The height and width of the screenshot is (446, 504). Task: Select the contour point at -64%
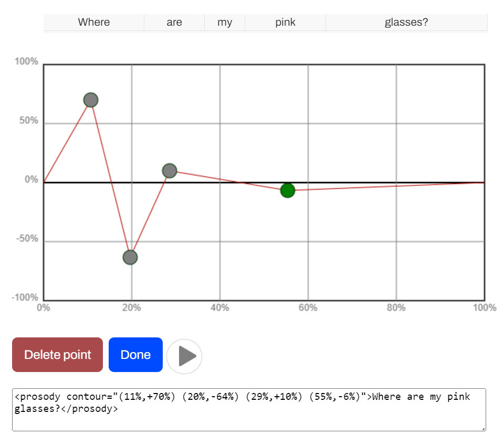pyautogui.click(x=130, y=258)
